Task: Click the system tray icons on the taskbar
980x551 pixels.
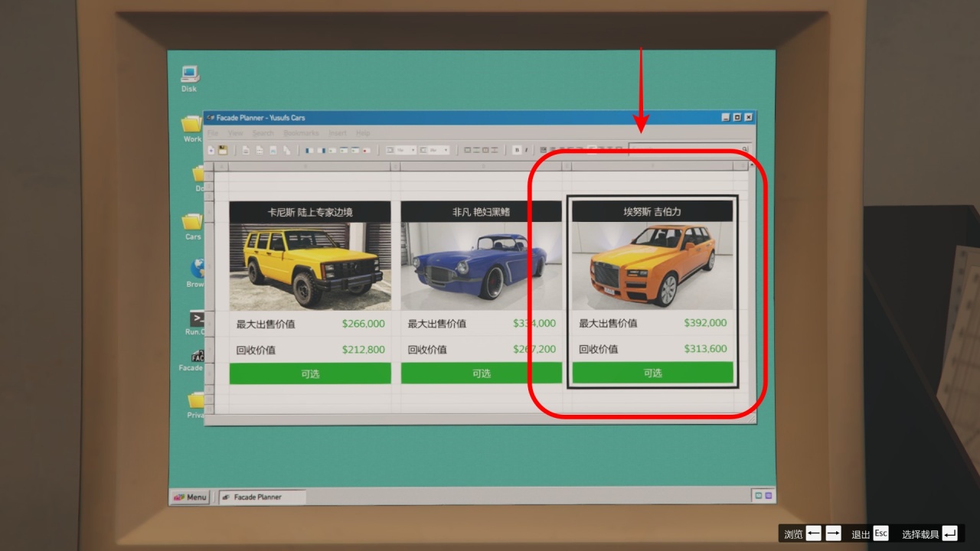Action: tap(763, 496)
